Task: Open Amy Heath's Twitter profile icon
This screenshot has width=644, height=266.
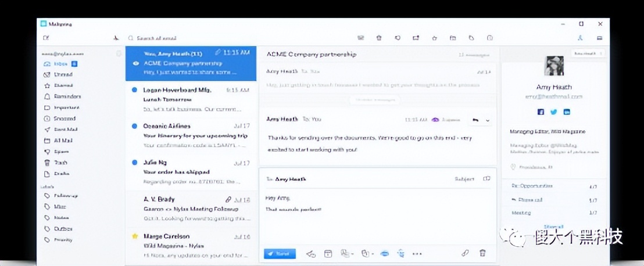Action: 554,112
